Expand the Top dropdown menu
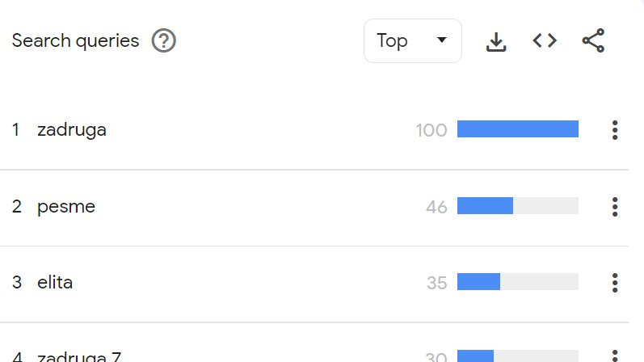Image resolution: width=644 pixels, height=362 pixels. [x=413, y=40]
